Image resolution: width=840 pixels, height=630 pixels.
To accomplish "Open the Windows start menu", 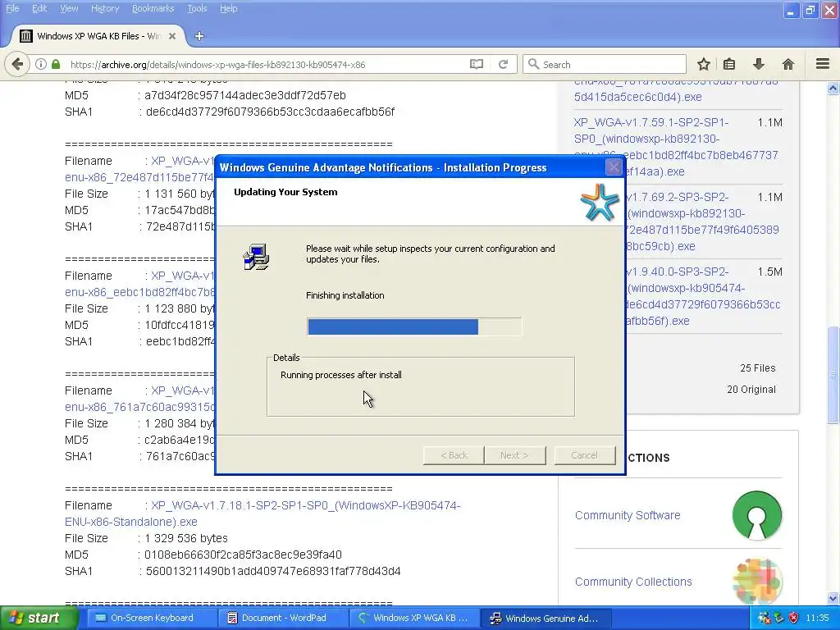I will pyautogui.click(x=39, y=619).
